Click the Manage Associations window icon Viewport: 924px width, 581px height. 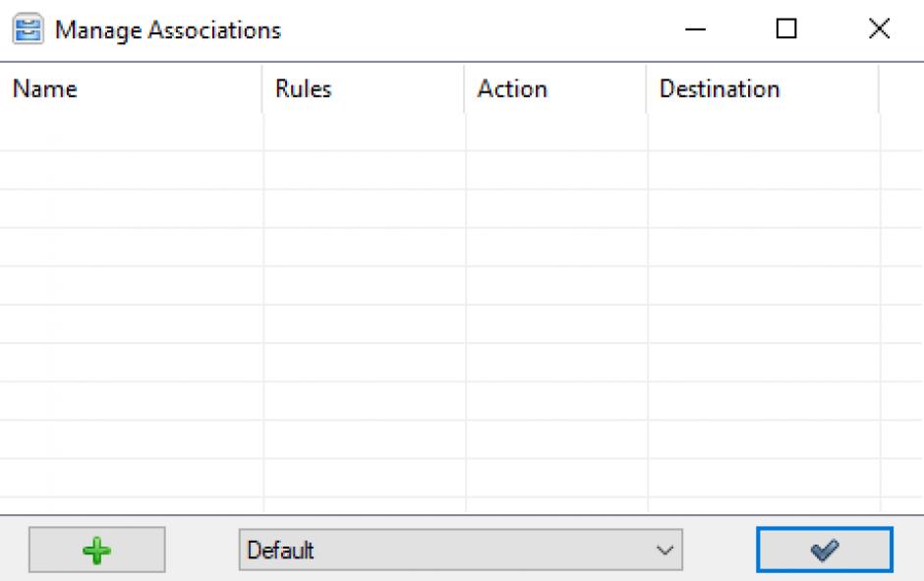26,30
